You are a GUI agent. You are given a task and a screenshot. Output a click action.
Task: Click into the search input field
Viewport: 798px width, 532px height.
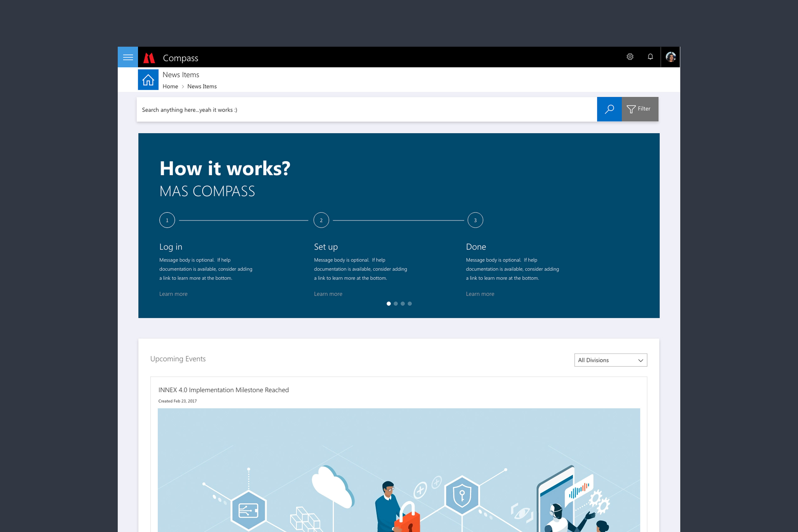click(x=367, y=109)
